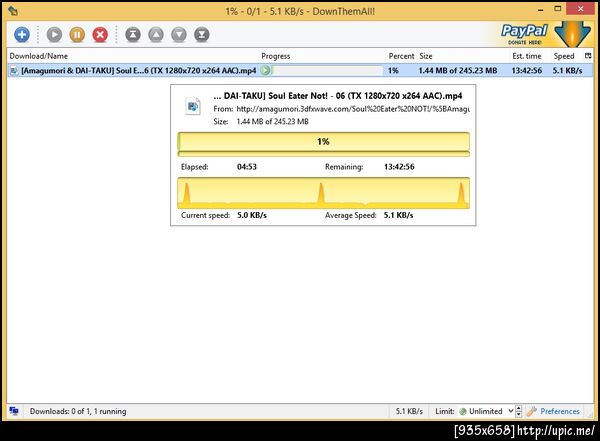Click the green running status icon in row

pos(265,70)
